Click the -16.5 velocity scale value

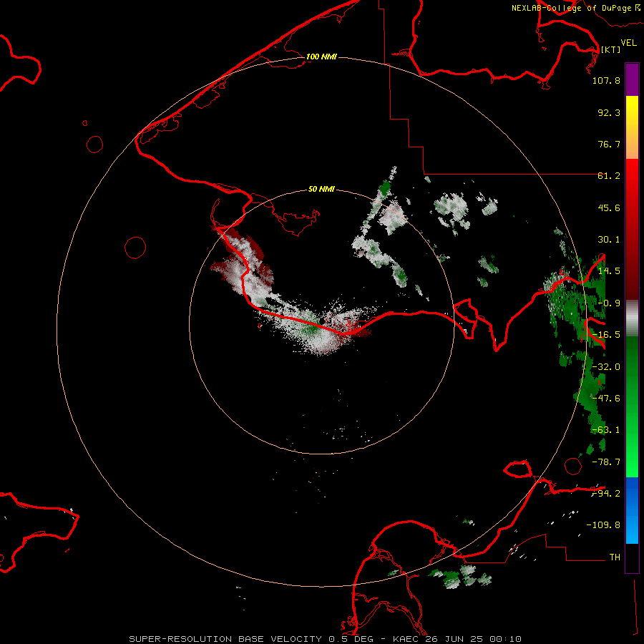pos(606,335)
